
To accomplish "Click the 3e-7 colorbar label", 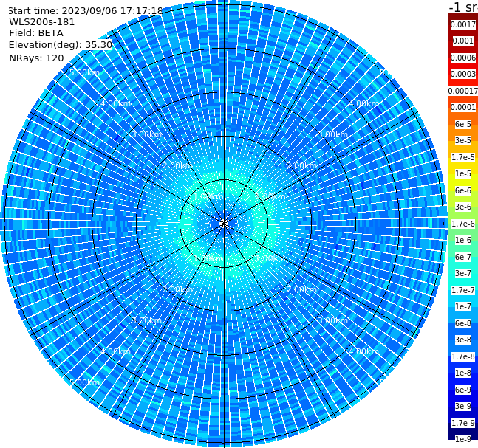I will coord(463,273).
